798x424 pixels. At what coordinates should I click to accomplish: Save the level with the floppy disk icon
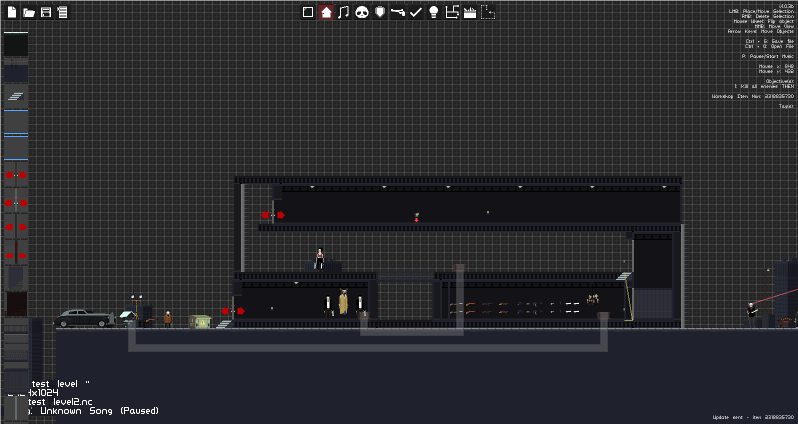[x=46, y=12]
